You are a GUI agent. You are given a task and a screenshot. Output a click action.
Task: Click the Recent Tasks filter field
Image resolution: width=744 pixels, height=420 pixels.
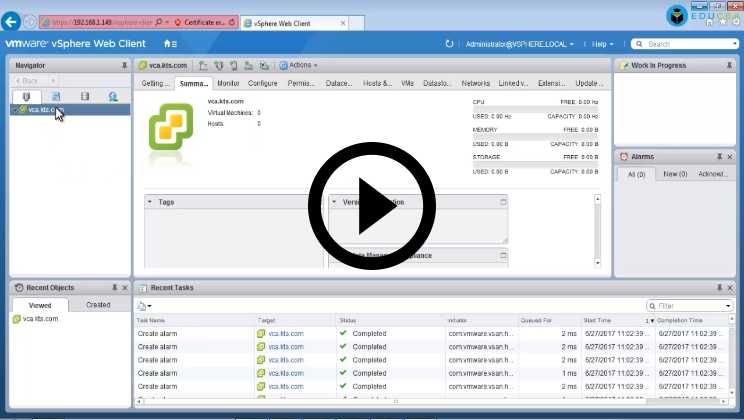coord(692,306)
